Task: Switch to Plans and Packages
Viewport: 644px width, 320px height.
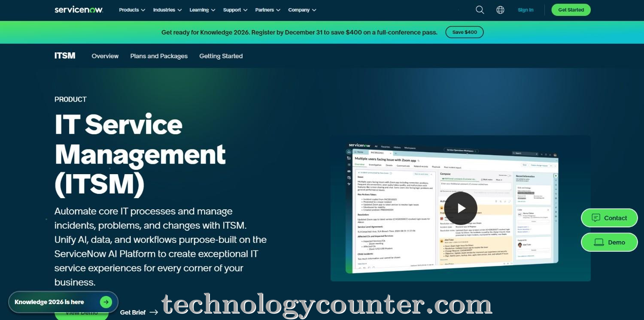Action: 159,56
